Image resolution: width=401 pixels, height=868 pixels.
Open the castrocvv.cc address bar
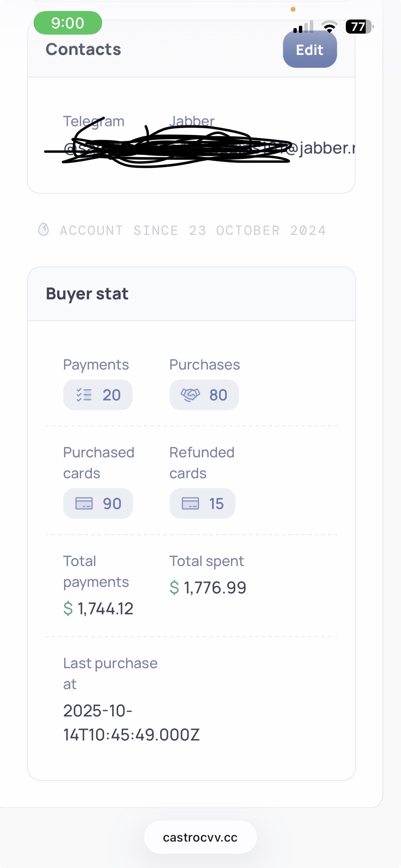(x=200, y=837)
